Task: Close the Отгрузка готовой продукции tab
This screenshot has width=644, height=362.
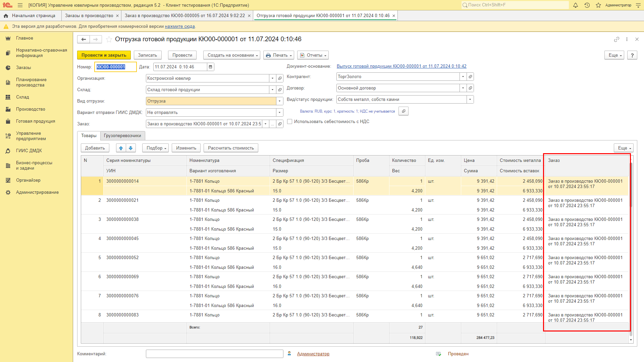Action: [394, 16]
